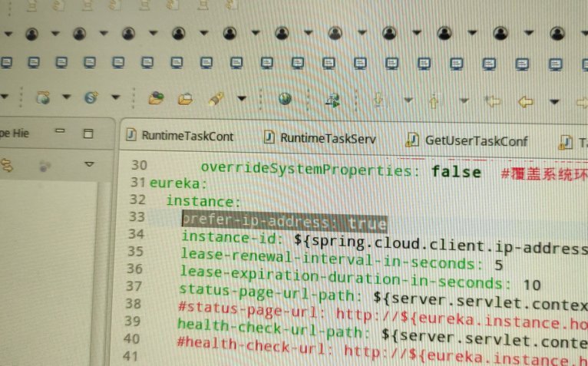588x366 pixels.
Task: Click last edit location arrow icon
Action: [x=493, y=101]
